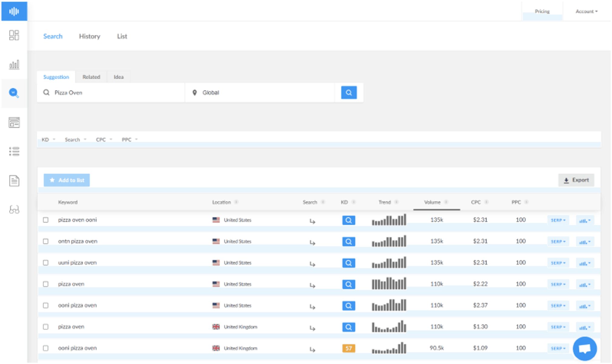
Task: Click KD lookup icon for pizza oven ooni
Action: pyautogui.click(x=349, y=220)
